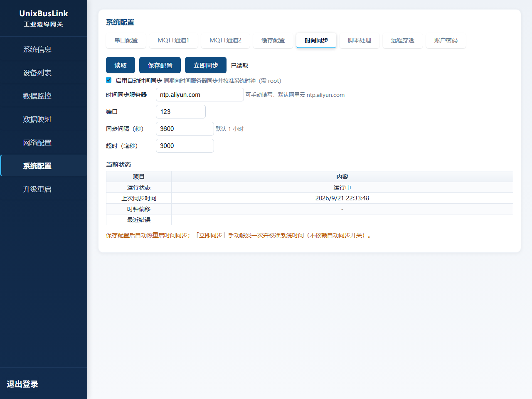Click the 运行状态 row label
This screenshot has width=532, height=399.
tap(139, 187)
